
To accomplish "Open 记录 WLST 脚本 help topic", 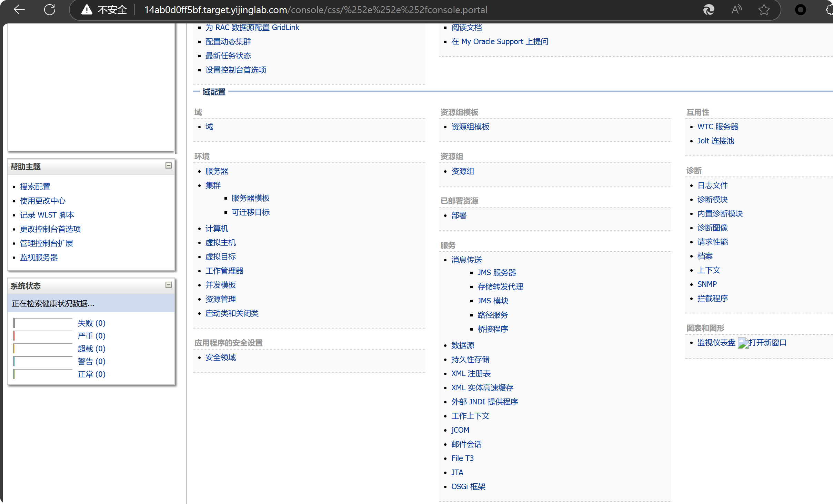I will click(x=47, y=215).
